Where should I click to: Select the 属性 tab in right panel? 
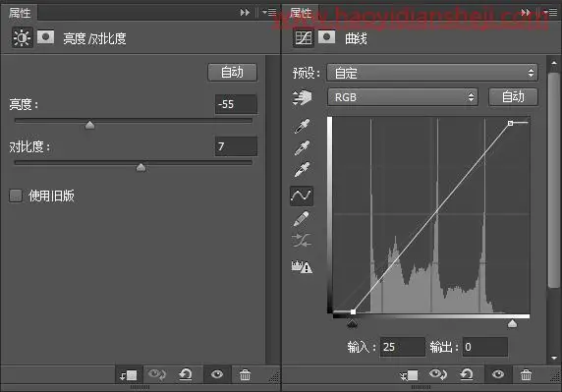click(301, 13)
